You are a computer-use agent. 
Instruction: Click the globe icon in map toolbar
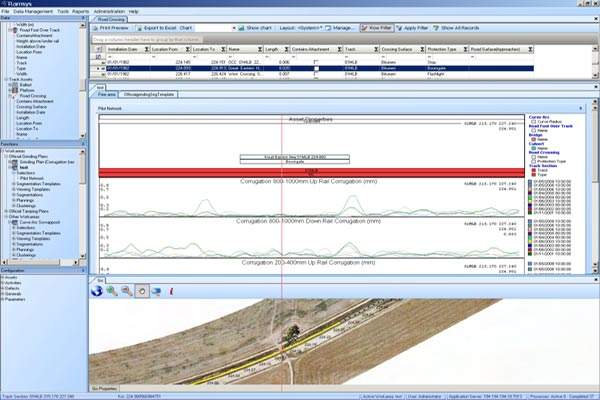(x=98, y=290)
